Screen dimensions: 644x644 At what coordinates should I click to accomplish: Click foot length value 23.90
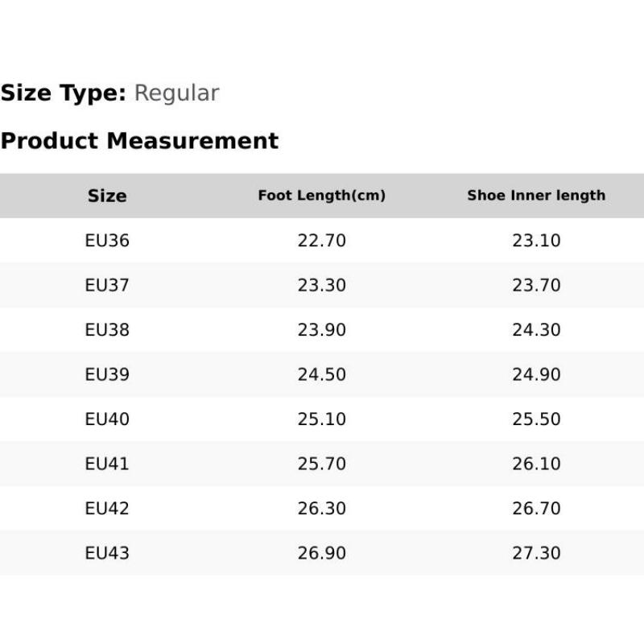point(322,330)
